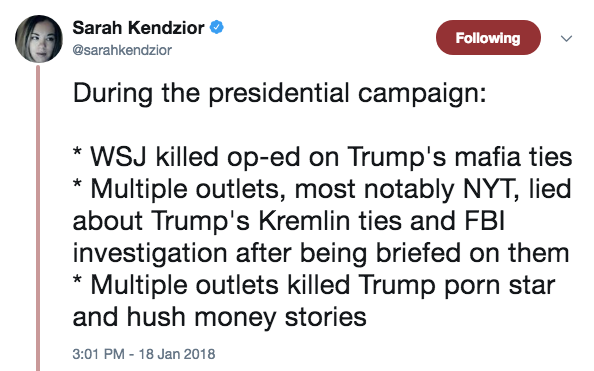Open the Sarah Kendzior display name link
The width and height of the screenshot is (594, 371).
(138, 28)
